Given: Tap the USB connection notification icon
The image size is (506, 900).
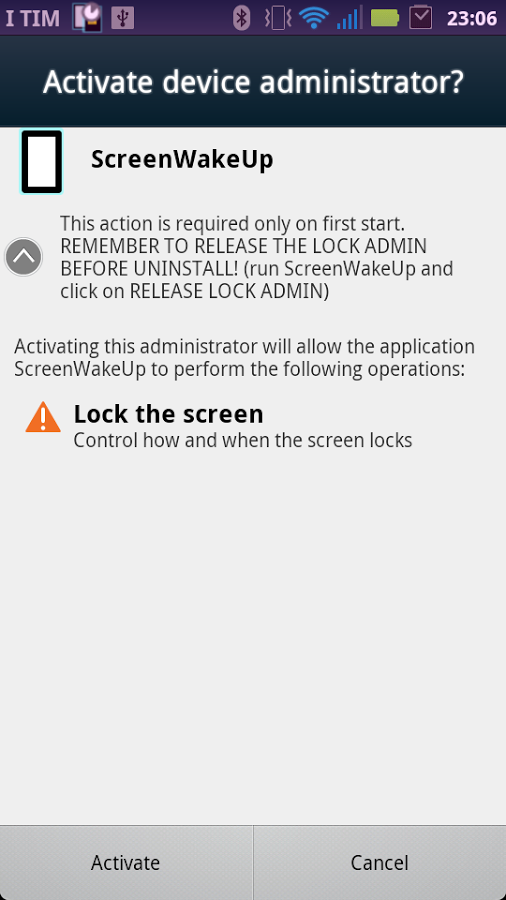Looking at the screenshot, I should [122, 18].
